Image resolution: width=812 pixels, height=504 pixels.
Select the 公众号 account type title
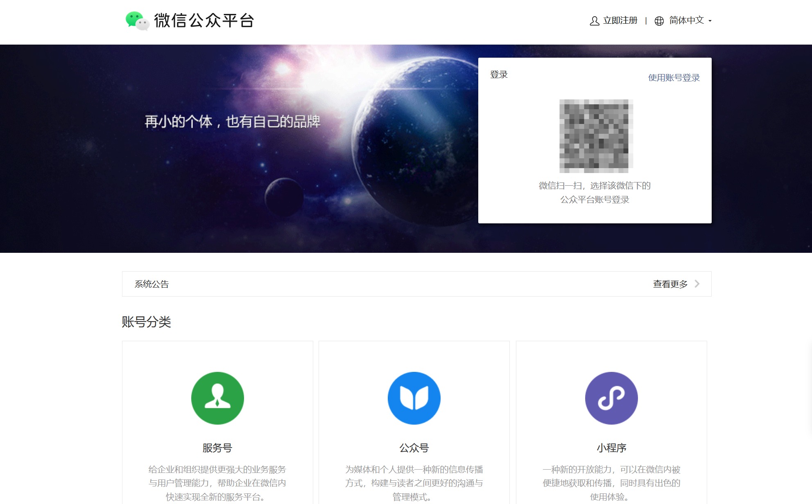point(414,448)
